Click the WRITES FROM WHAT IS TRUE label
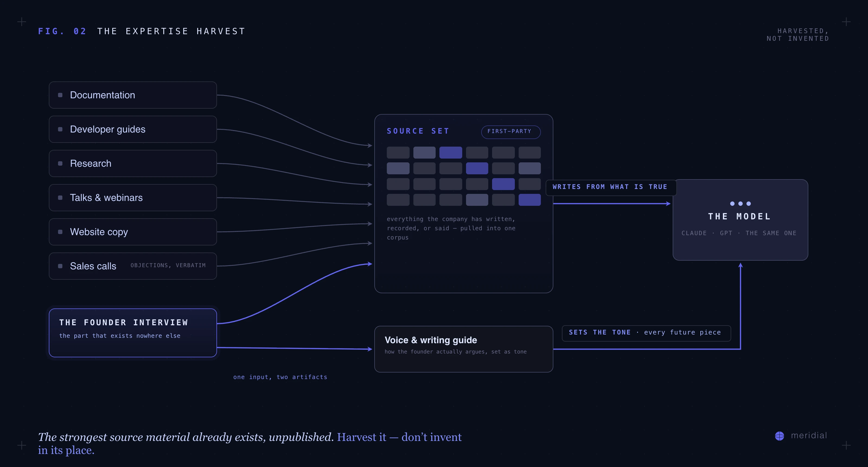This screenshot has width=868, height=467. point(610,187)
